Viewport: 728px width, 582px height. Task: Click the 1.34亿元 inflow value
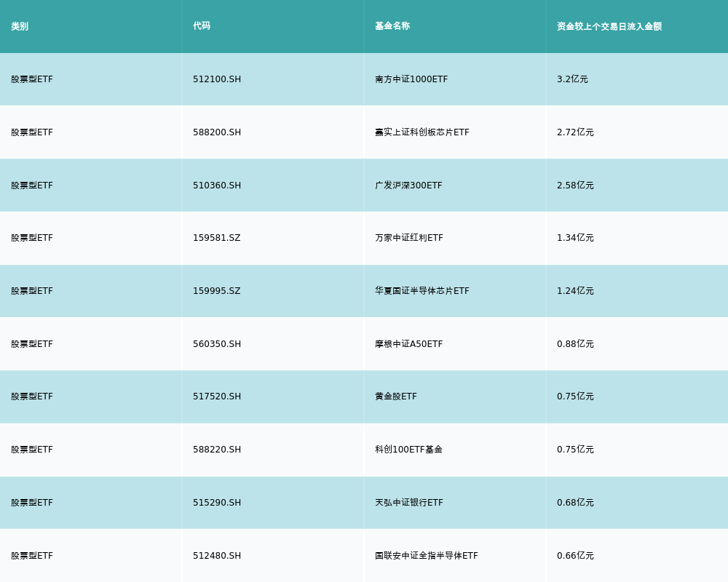575,238
